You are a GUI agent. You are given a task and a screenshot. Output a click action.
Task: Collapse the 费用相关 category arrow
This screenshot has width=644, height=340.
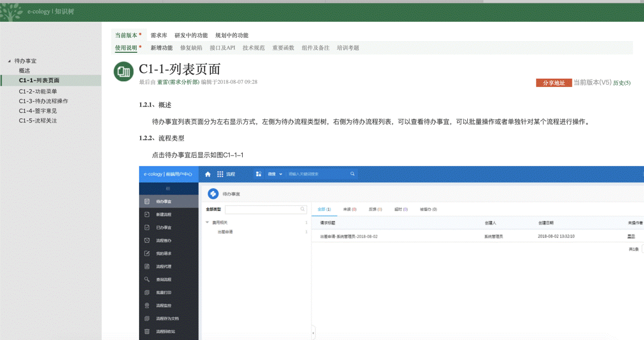pos(207,223)
